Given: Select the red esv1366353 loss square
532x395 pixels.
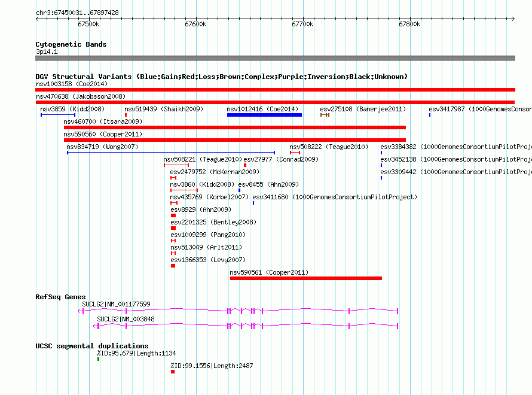Looking at the screenshot, I should coord(173,266).
